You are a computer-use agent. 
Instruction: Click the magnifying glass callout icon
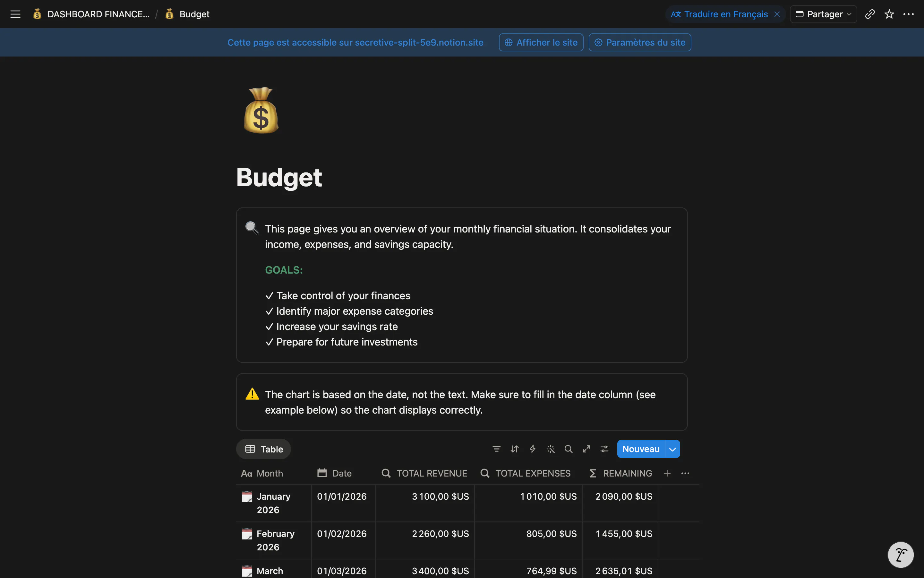tap(252, 228)
